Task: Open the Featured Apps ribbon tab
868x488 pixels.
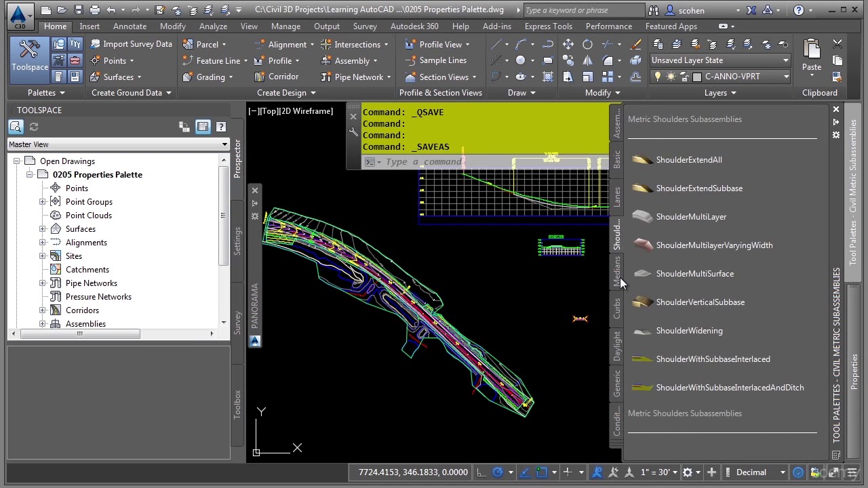Action: pos(671,26)
